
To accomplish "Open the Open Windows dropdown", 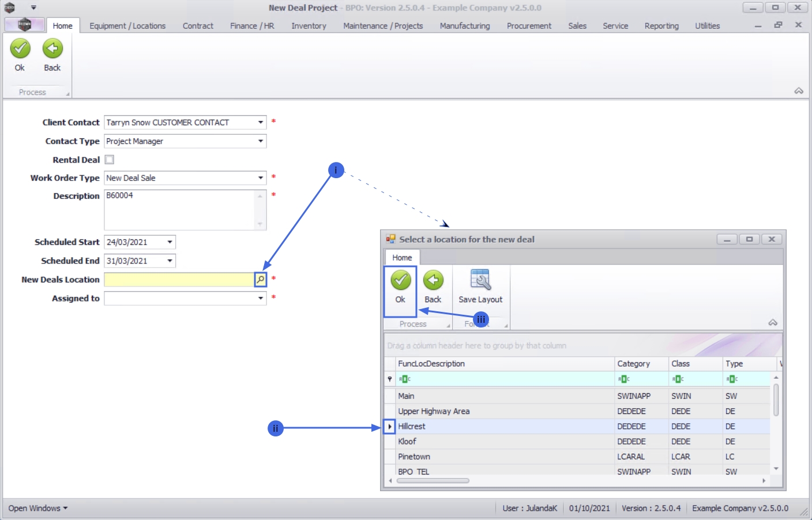I will coord(38,508).
